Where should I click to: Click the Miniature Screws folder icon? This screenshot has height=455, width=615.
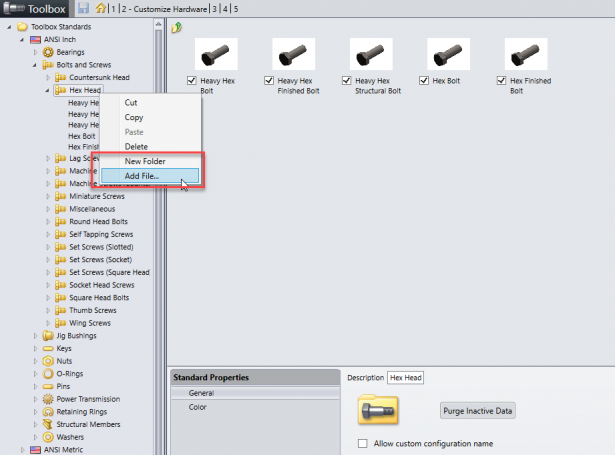(60, 196)
